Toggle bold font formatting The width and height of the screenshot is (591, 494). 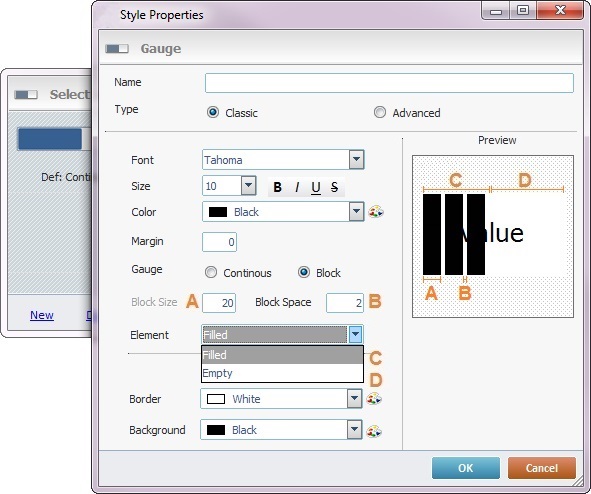click(277, 187)
